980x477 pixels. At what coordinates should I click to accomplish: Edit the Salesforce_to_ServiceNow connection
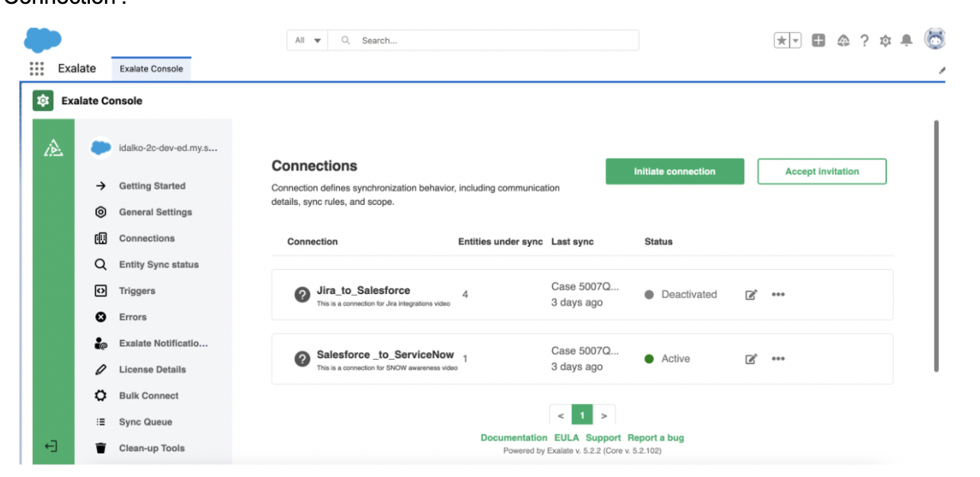coord(751,359)
